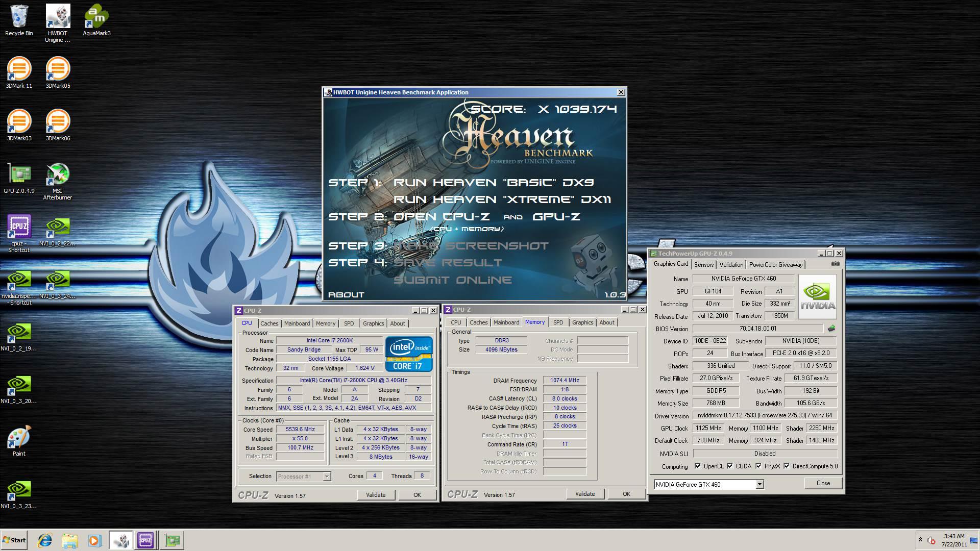Click the CPU-Z Core Speed value field
This screenshot has height=551, width=980.
click(x=300, y=430)
